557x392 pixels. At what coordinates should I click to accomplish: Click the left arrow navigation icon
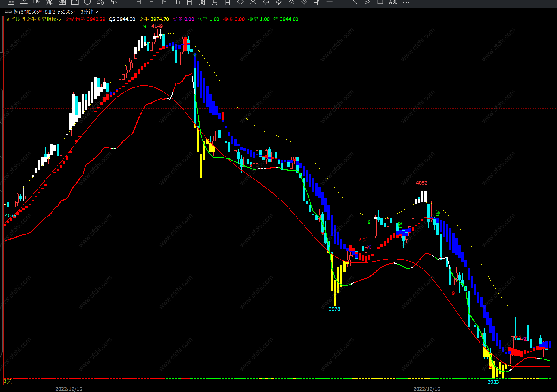click(x=266, y=2)
